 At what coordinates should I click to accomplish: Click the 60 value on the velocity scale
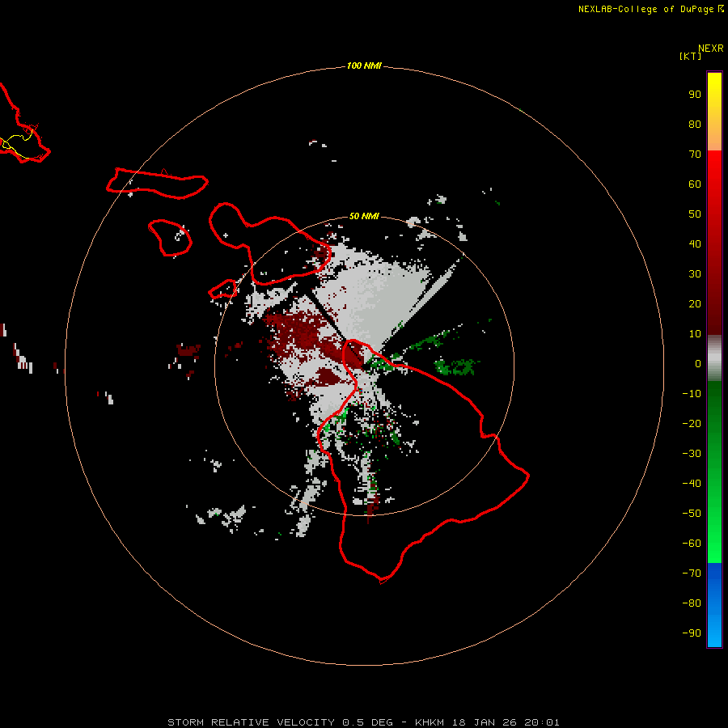[x=695, y=184]
